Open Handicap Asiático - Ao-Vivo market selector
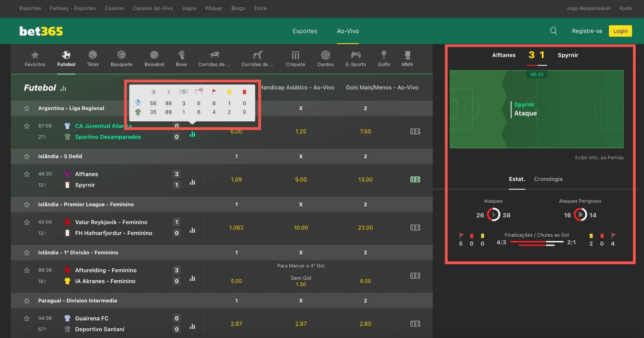Screen dimensions: 644x338 pyautogui.click(x=298, y=87)
